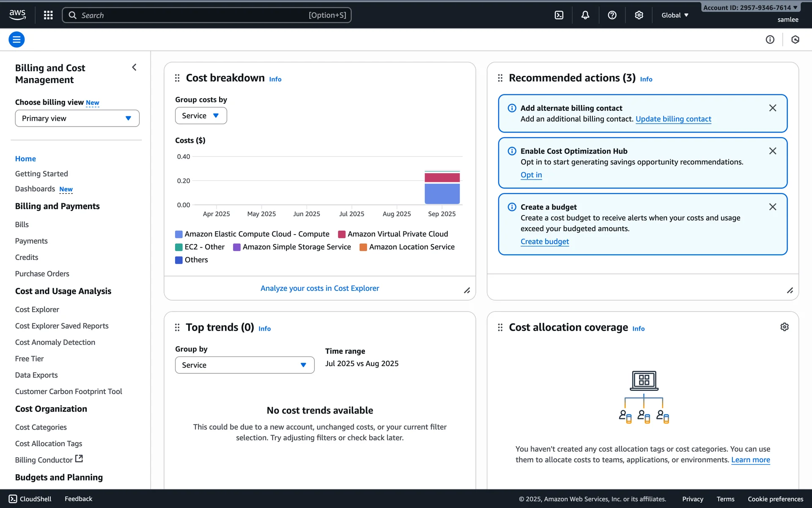This screenshot has width=812, height=508.
Task: Toggle the blue hamburger navigation menu
Action: (x=16, y=39)
